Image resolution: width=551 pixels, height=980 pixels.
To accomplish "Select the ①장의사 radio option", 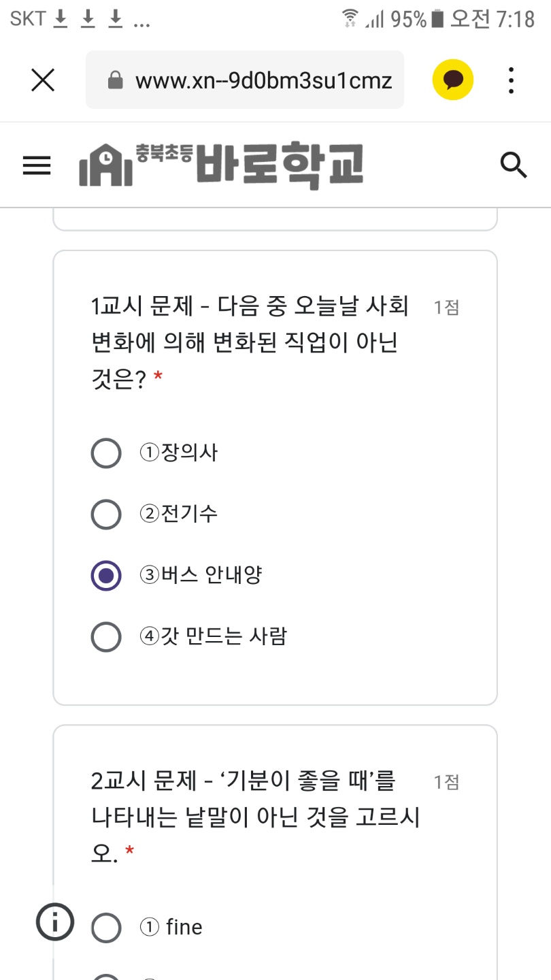I will coord(106,453).
